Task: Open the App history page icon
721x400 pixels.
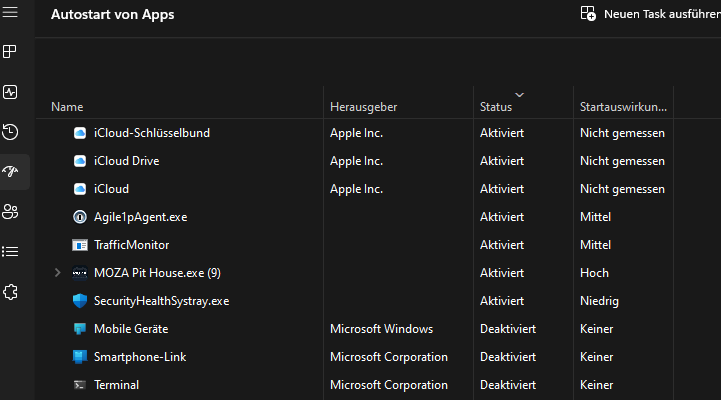Action: (10, 132)
